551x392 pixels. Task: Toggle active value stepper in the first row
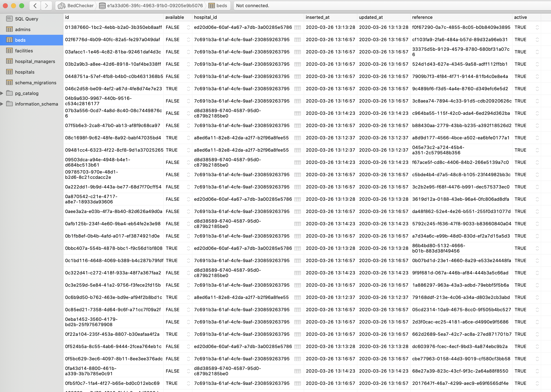pyautogui.click(x=537, y=27)
